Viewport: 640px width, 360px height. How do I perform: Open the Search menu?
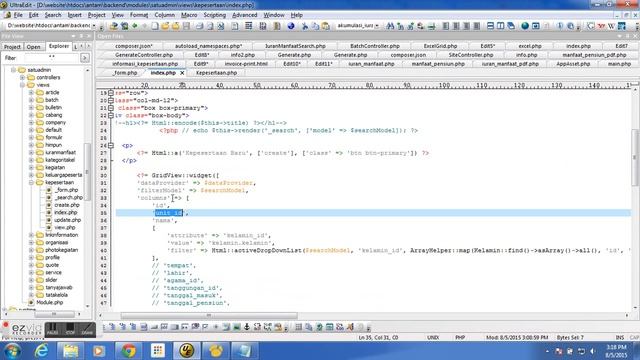coord(53,15)
